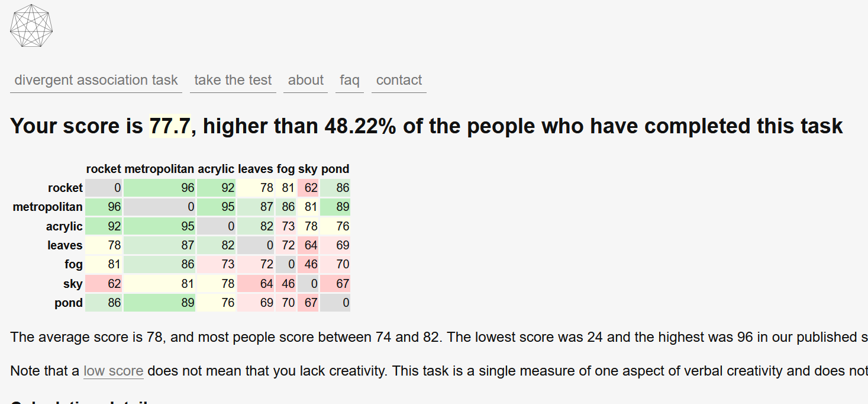Navigate to the faq page
This screenshot has width=868, height=404.
coord(350,81)
